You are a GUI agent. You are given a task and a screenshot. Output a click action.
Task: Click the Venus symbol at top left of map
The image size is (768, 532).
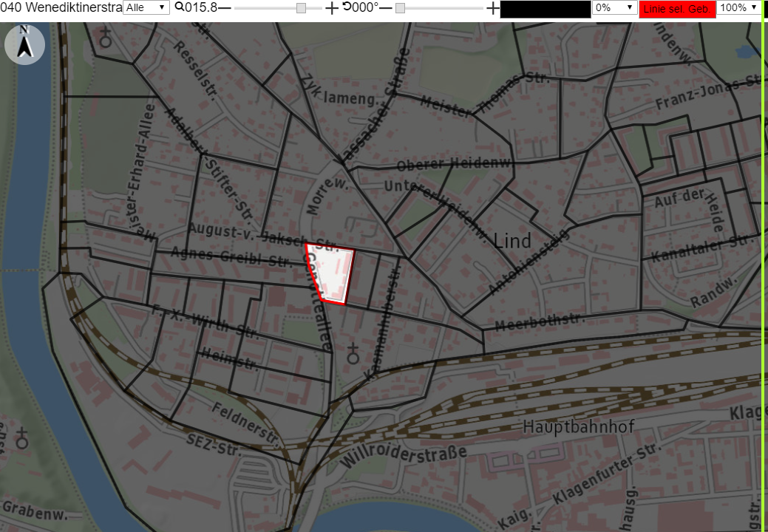click(x=105, y=37)
